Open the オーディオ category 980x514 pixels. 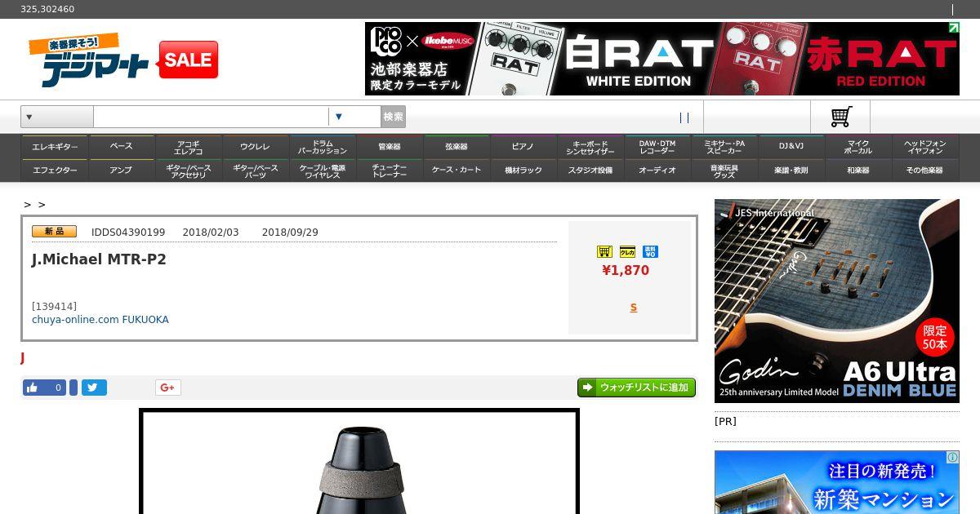[657, 171]
